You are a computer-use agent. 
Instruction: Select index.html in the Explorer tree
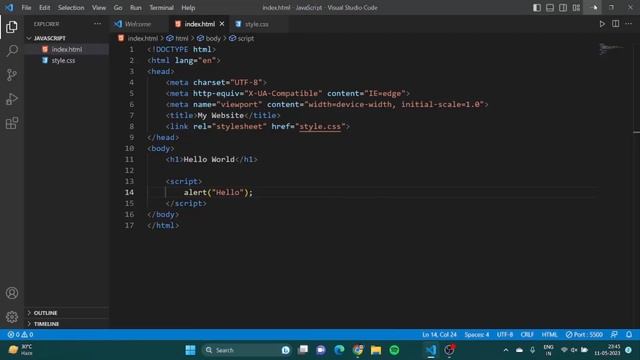[67, 49]
